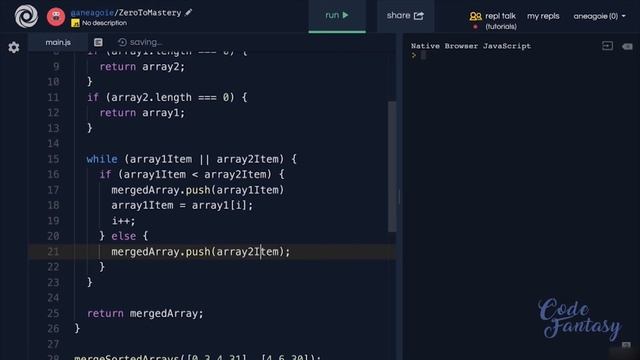The image size is (640, 360).
Task: Click 'return array1;' on line 12
Action: coord(142,113)
